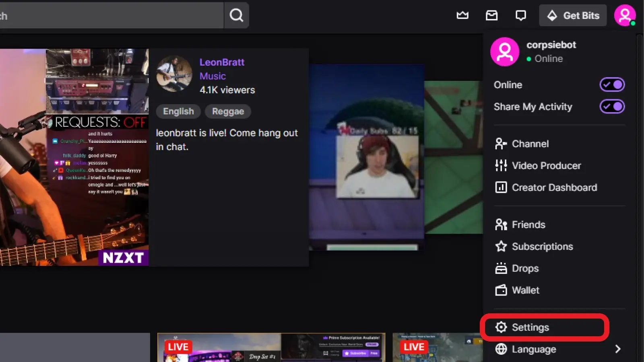Click the Creator Dashboard chart icon
This screenshot has height=362, width=644.
(501, 187)
